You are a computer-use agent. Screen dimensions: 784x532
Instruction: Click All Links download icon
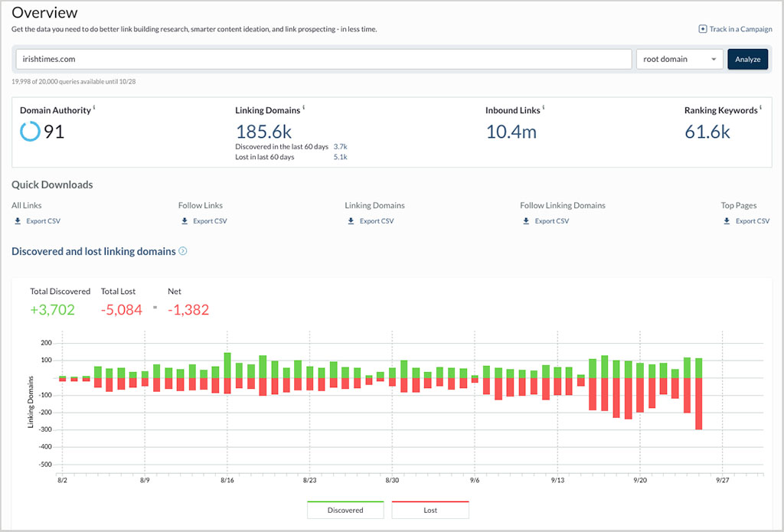point(18,220)
